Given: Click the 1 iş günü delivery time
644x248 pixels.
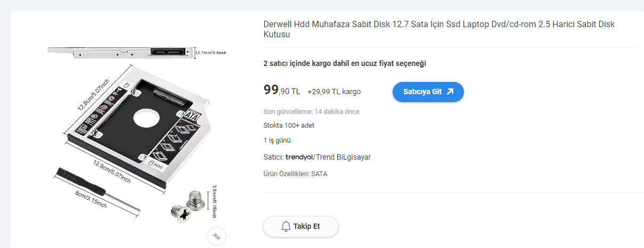Looking at the screenshot, I should pos(277,140).
